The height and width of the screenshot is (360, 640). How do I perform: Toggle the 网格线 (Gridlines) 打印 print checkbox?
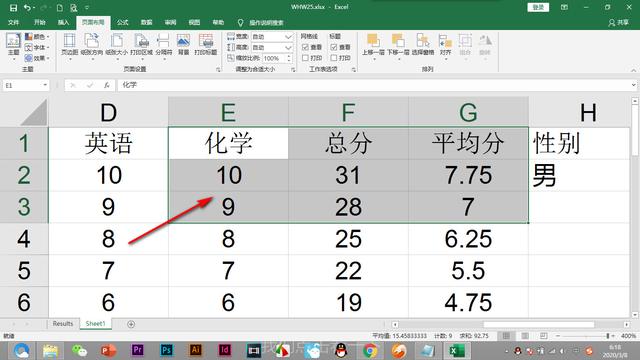tap(305, 58)
